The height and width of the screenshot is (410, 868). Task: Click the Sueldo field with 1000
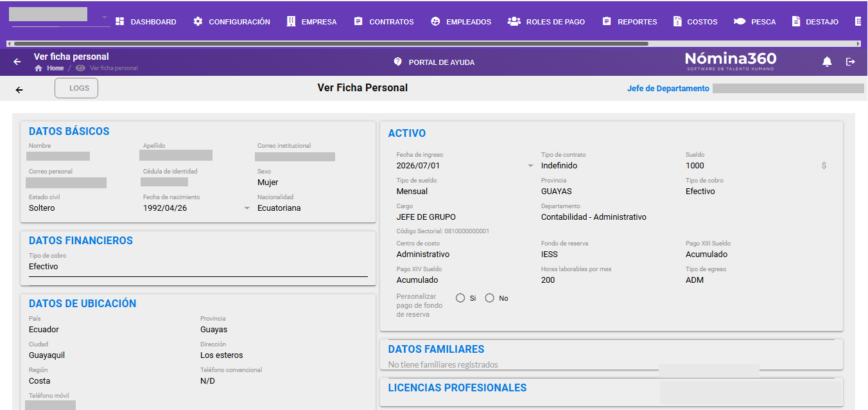pos(756,166)
